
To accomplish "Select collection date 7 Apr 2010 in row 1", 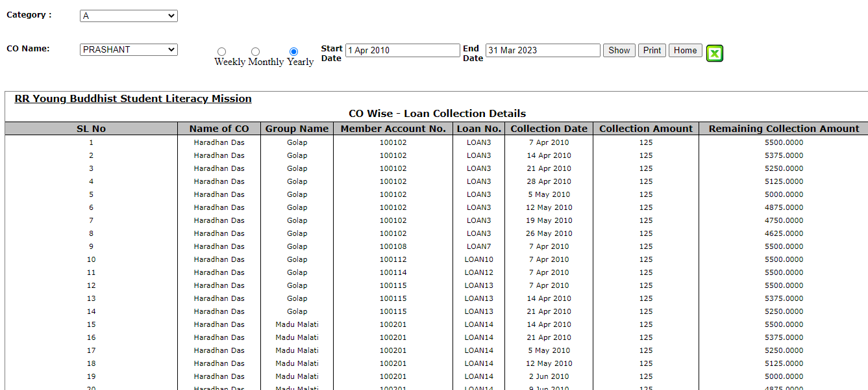I will (x=549, y=142).
